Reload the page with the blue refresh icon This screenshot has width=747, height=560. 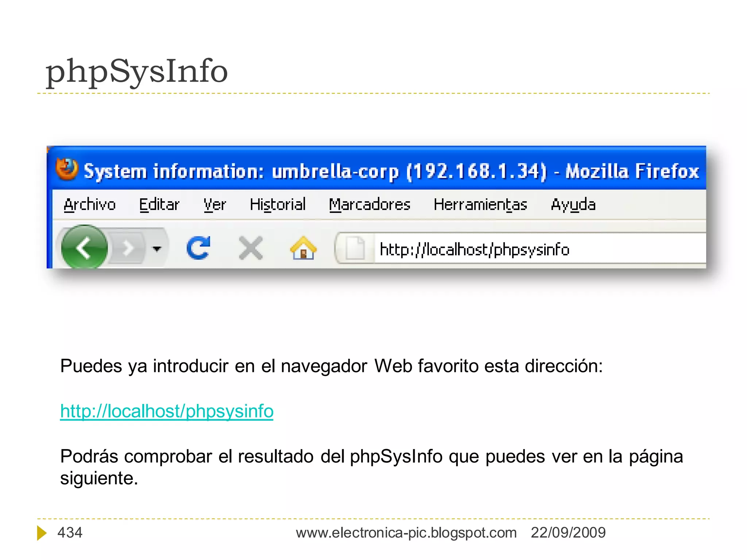pyautogui.click(x=199, y=248)
